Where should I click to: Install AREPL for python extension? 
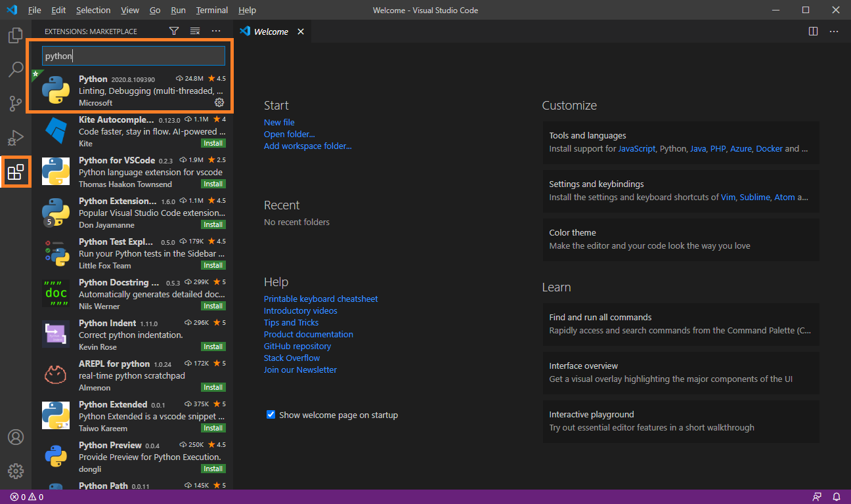[213, 387]
